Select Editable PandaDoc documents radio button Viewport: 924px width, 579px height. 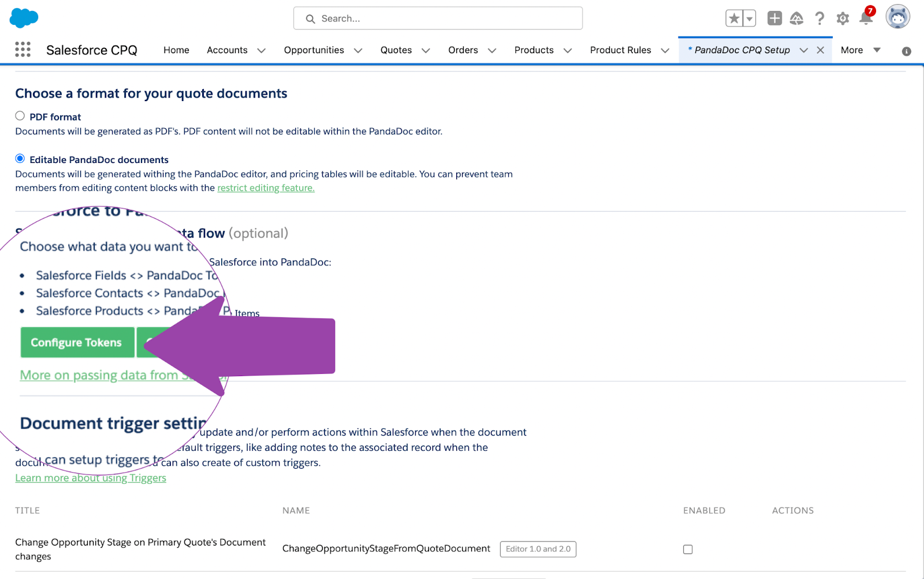click(x=20, y=159)
